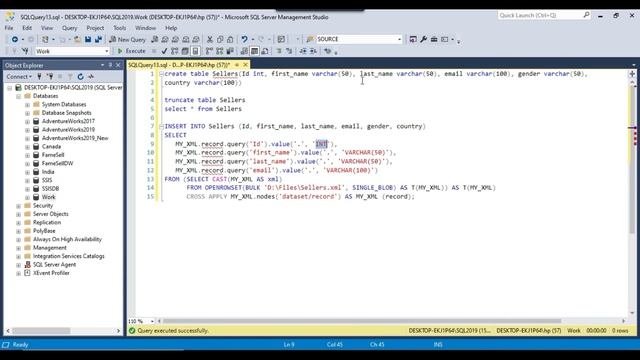
Task: Open the Connect dropdown in Object Explorer
Action: point(19,76)
